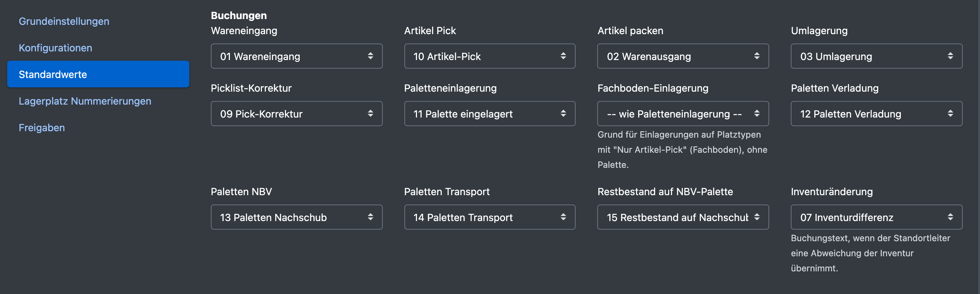Open the Paletten NBV dropdown

pos(296,217)
